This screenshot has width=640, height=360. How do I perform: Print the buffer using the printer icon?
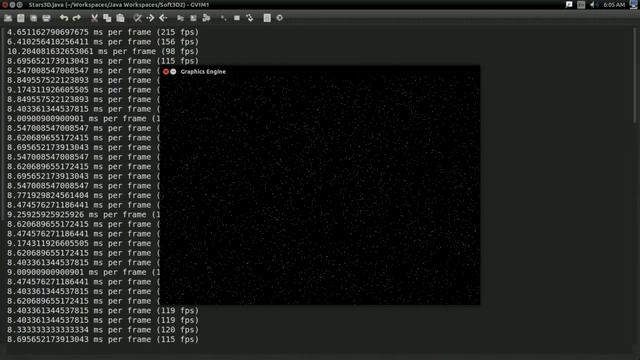point(47,18)
